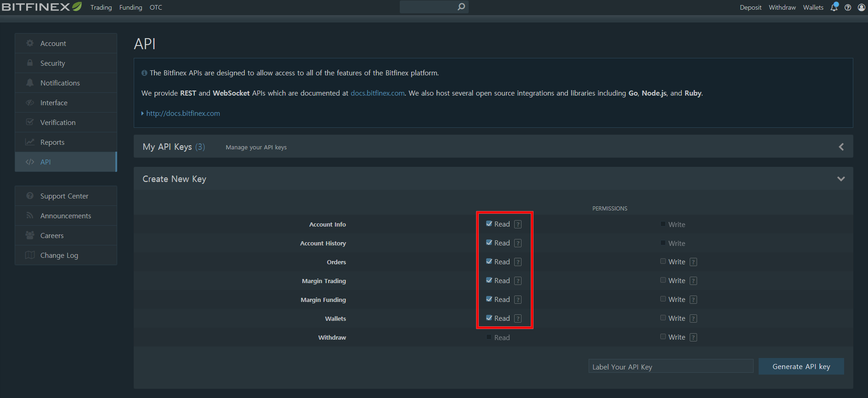This screenshot has width=868, height=398.
Task: Show help for Orders Read permission
Action: pos(518,262)
